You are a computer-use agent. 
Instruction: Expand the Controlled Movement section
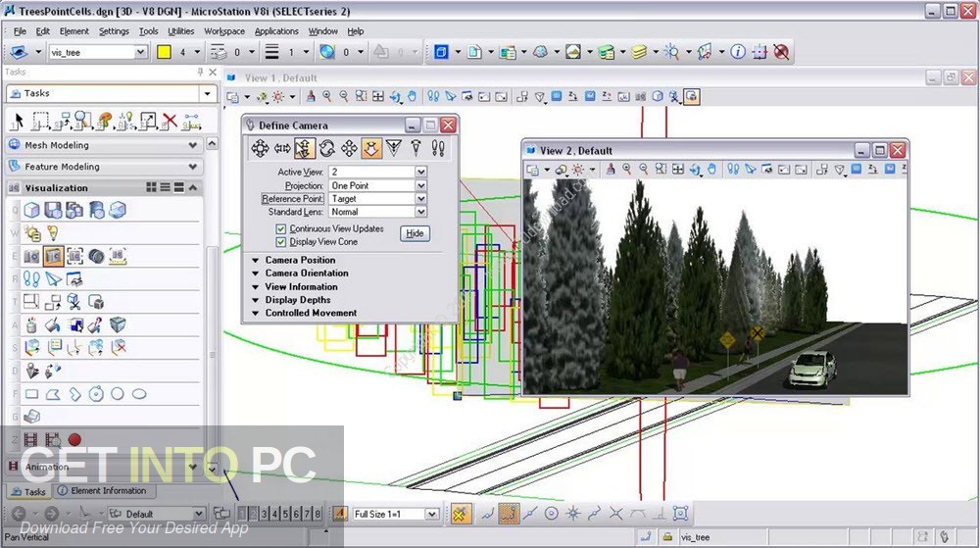(255, 313)
